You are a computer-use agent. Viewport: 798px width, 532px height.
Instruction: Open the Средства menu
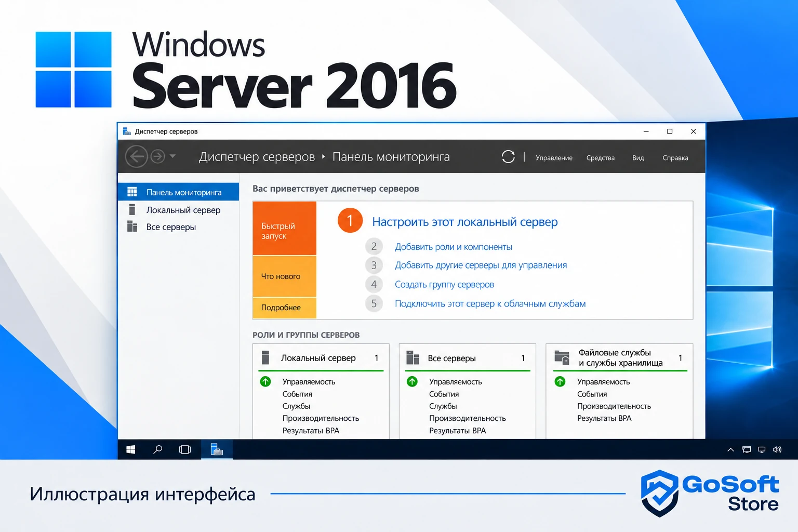600,158
